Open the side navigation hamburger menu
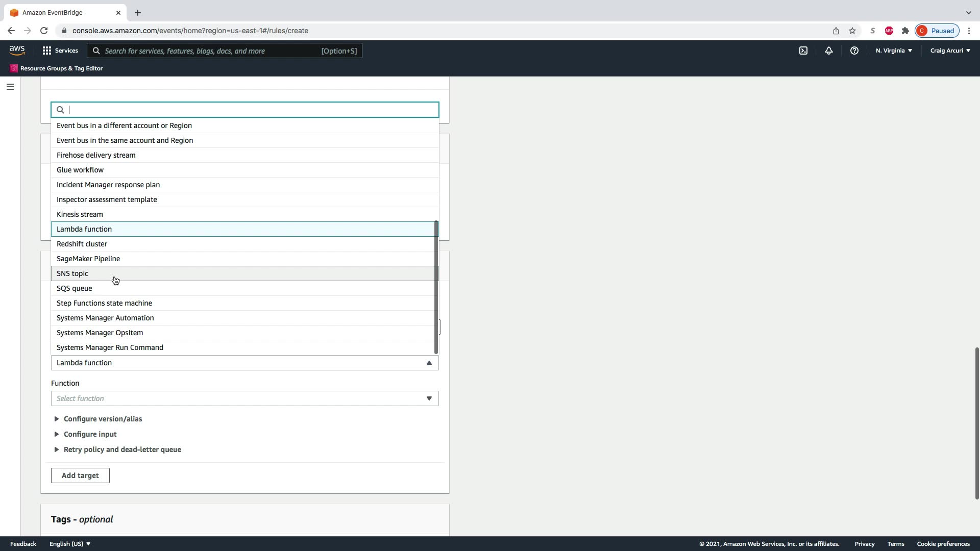980x551 pixels. point(10,87)
